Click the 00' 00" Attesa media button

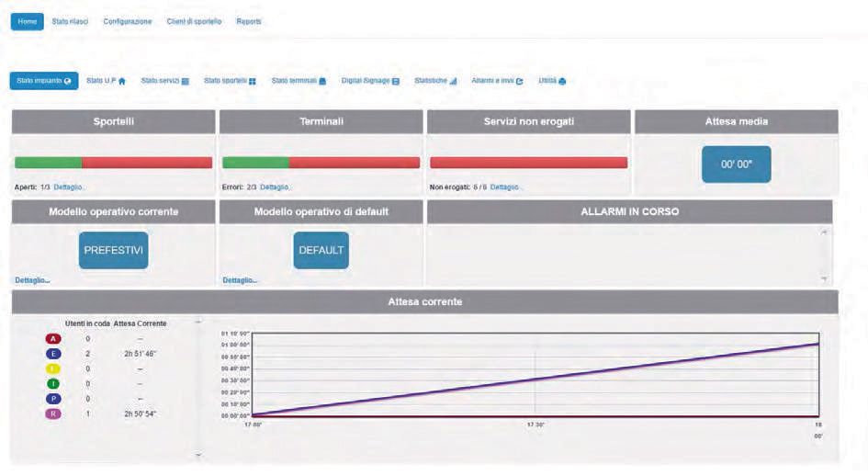(x=737, y=164)
